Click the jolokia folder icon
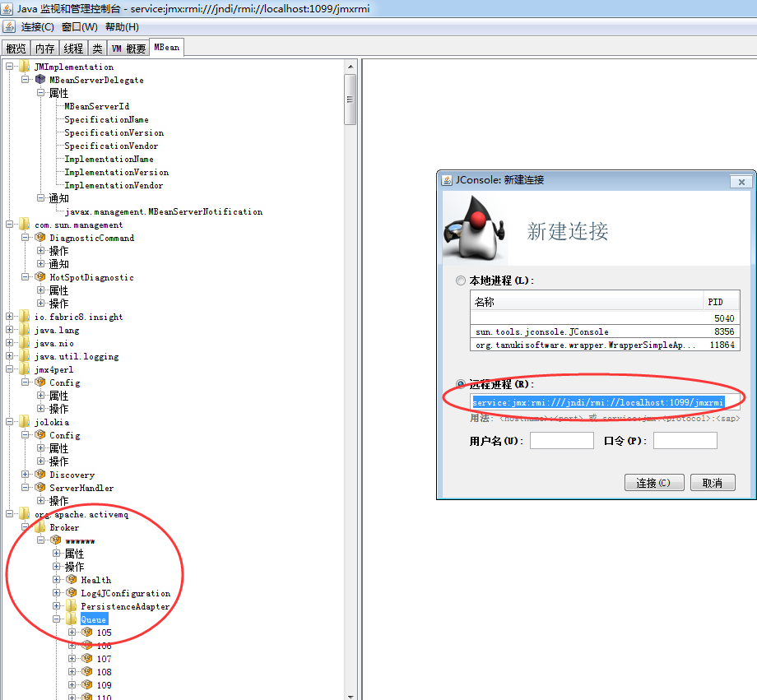The height and width of the screenshot is (700, 757). 24,422
